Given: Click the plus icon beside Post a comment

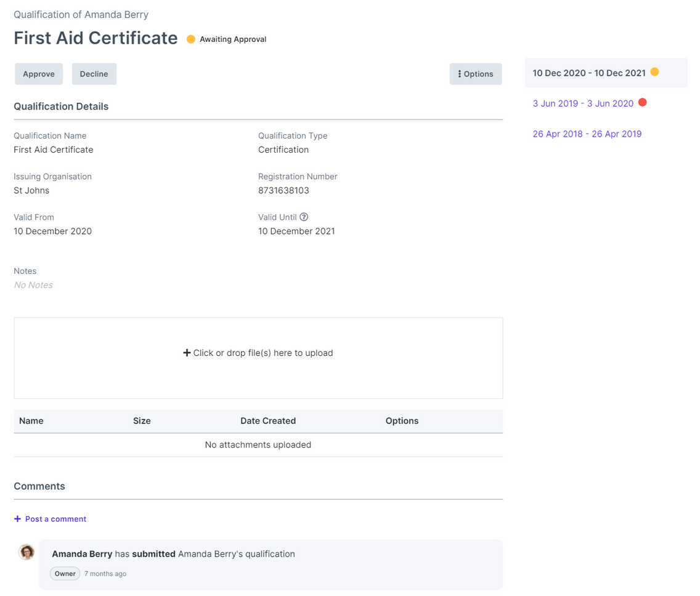Looking at the screenshot, I should (17, 519).
